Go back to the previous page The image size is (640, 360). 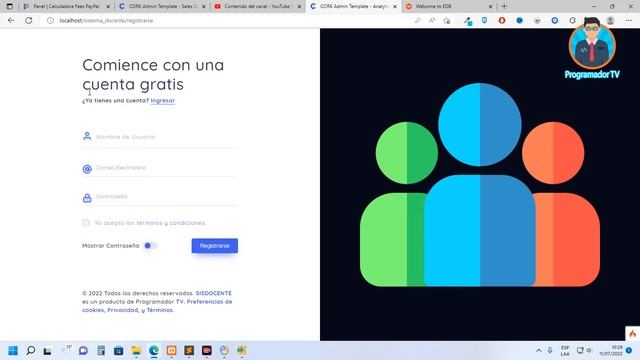click(x=11, y=20)
